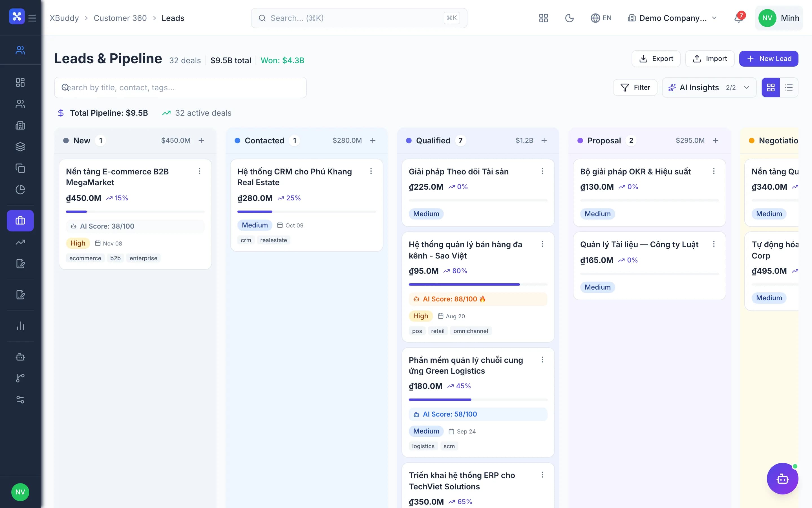The height and width of the screenshot is (508, 812).
Task: Open the apps grid icon in header
Action: [x=543, y=18]
